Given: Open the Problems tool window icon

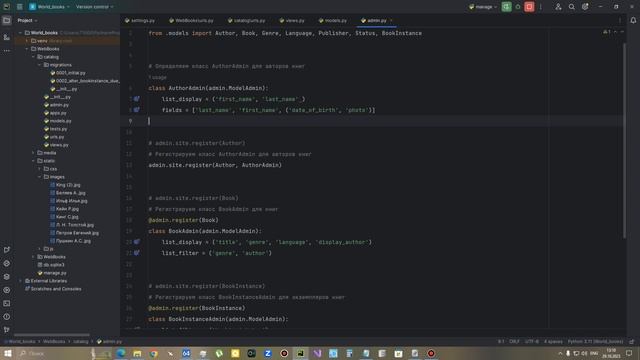Looking at the screenshot, I should [x=7, y=316].
